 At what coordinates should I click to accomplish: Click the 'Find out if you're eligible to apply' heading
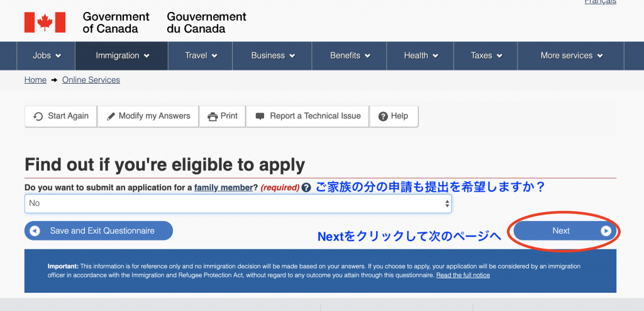tap(165, 165)
